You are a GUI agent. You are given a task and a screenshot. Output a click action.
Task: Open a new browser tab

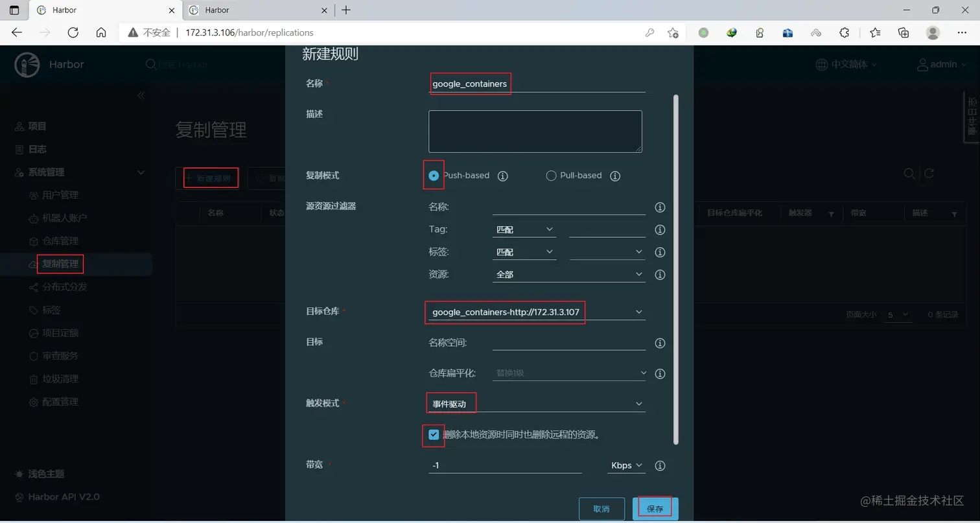coord(346,10)
